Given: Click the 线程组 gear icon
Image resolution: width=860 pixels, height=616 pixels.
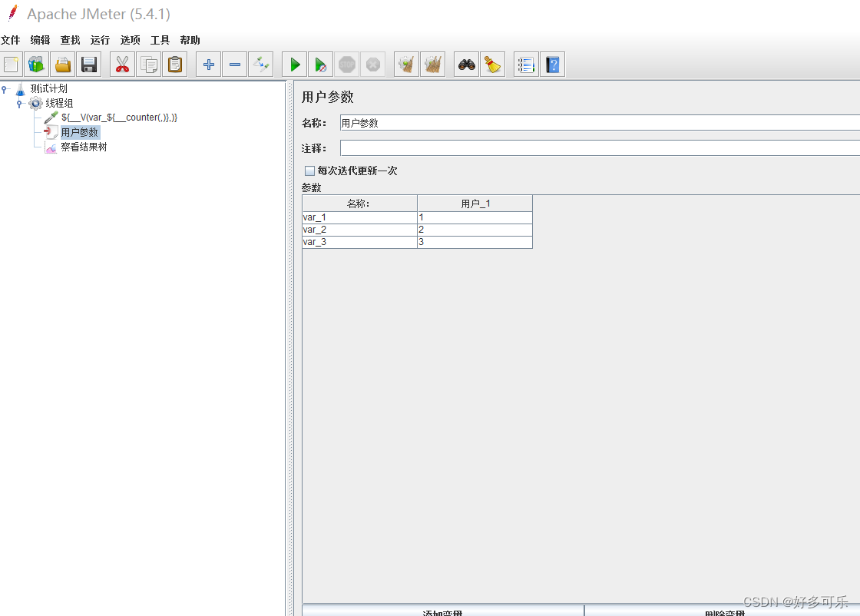Looking at the screenshot, I should (x=35, y=103).
